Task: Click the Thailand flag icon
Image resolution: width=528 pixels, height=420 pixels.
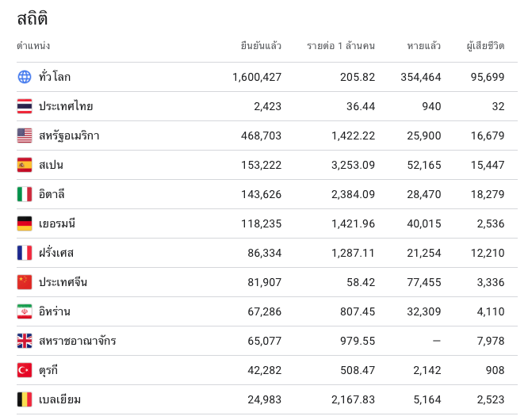Action: tap(25, 106)
